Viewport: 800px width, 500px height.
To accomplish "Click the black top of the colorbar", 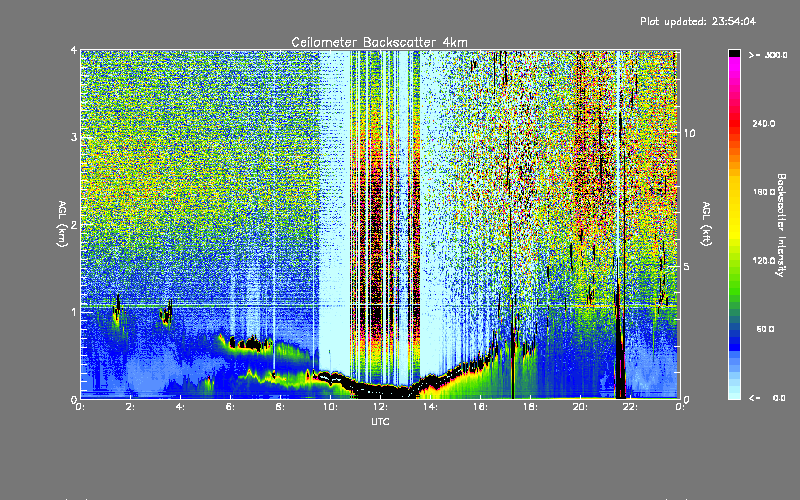I will coord(734,53).
